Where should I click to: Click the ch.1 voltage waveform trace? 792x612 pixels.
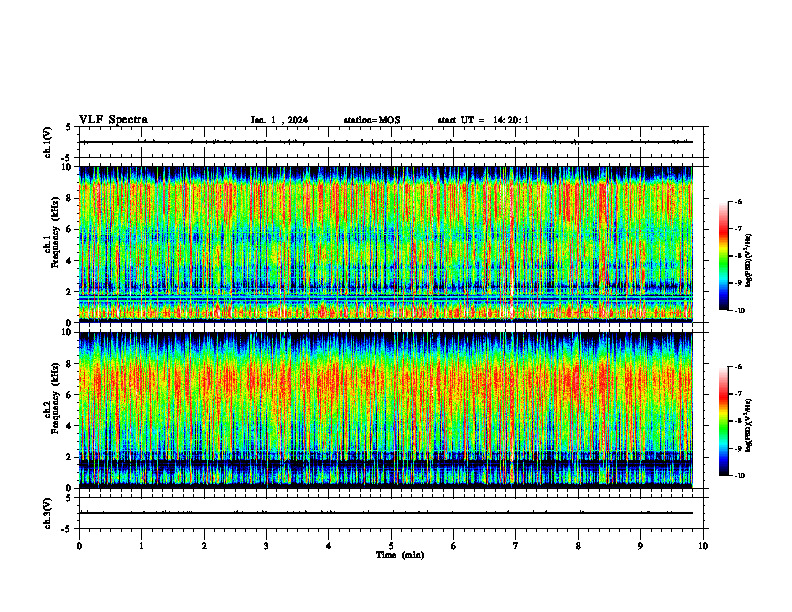(386, 142)
